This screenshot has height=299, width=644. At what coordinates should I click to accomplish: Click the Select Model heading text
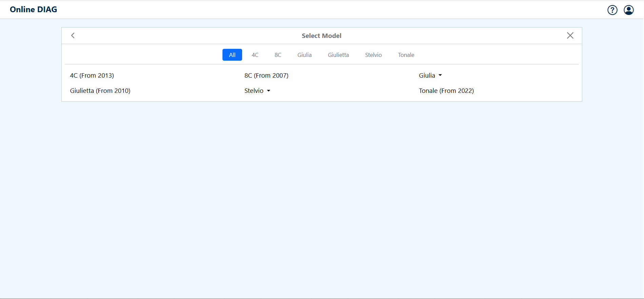pyautogui.click(x=321, y=36)
